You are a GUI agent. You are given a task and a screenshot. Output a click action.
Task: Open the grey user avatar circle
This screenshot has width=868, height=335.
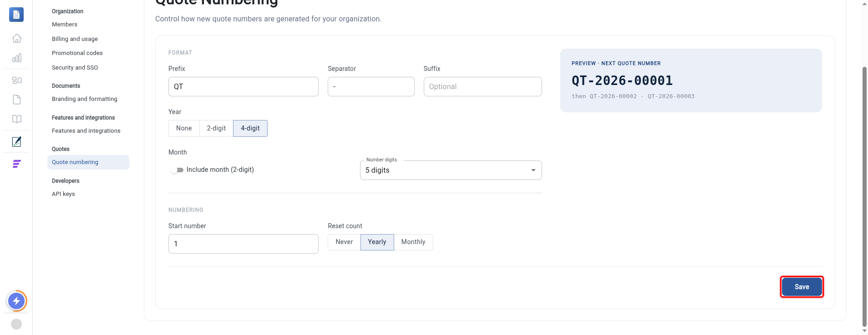[16, 324]
